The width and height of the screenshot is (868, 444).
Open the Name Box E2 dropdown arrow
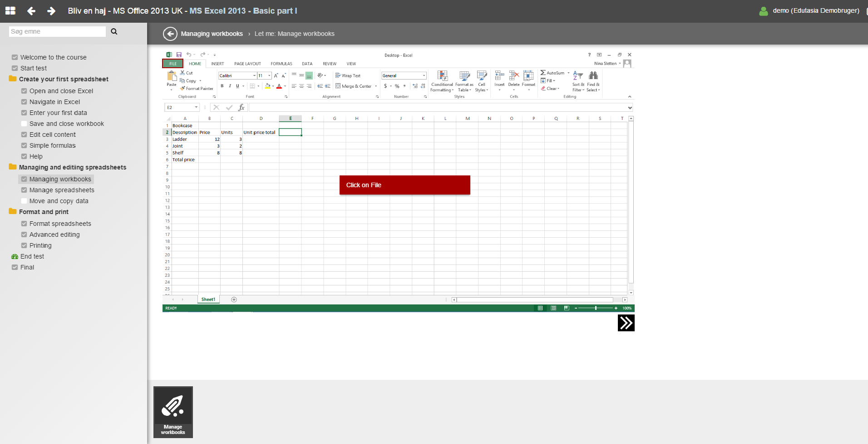tap(196, 108)
